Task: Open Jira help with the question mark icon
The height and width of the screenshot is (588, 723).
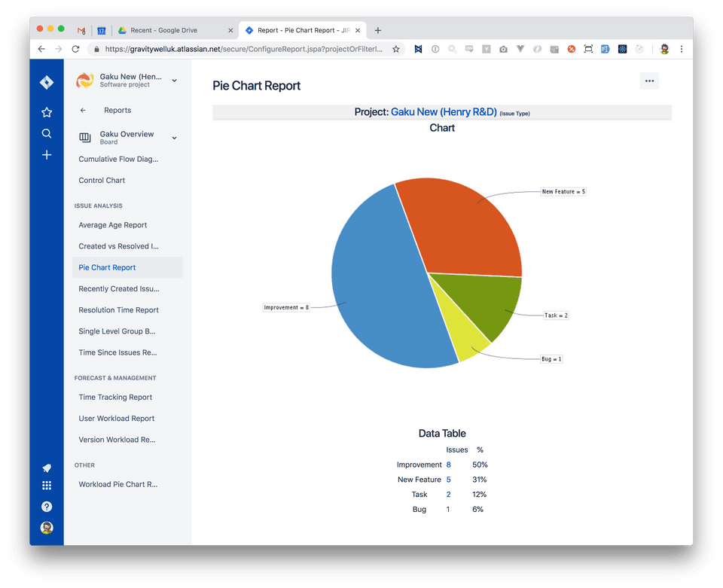Action: pyautogui.click(x=46, y=506)
